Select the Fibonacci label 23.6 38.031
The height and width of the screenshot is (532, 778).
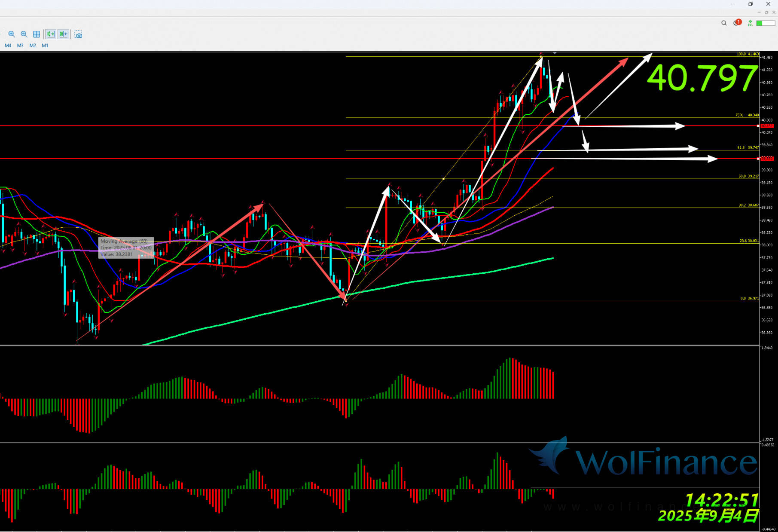pyautogui.click(x=749, y=241)
